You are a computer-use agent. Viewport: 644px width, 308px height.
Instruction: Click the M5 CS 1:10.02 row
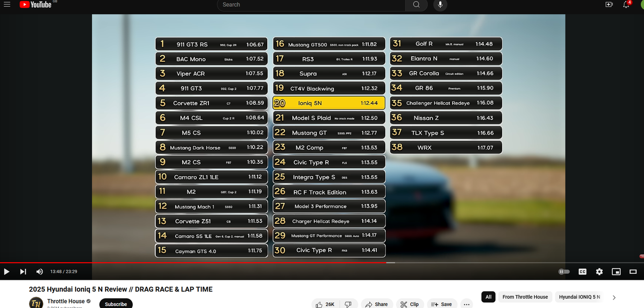[x=211, y=133]
